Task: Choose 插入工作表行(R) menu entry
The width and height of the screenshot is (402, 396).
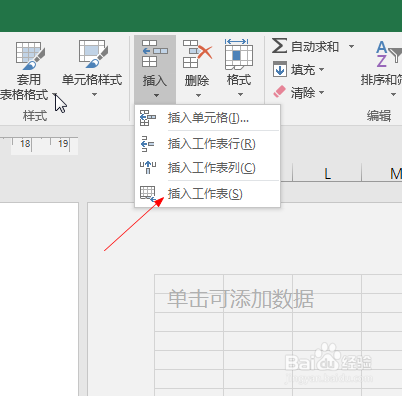Action: pos(207,144)
